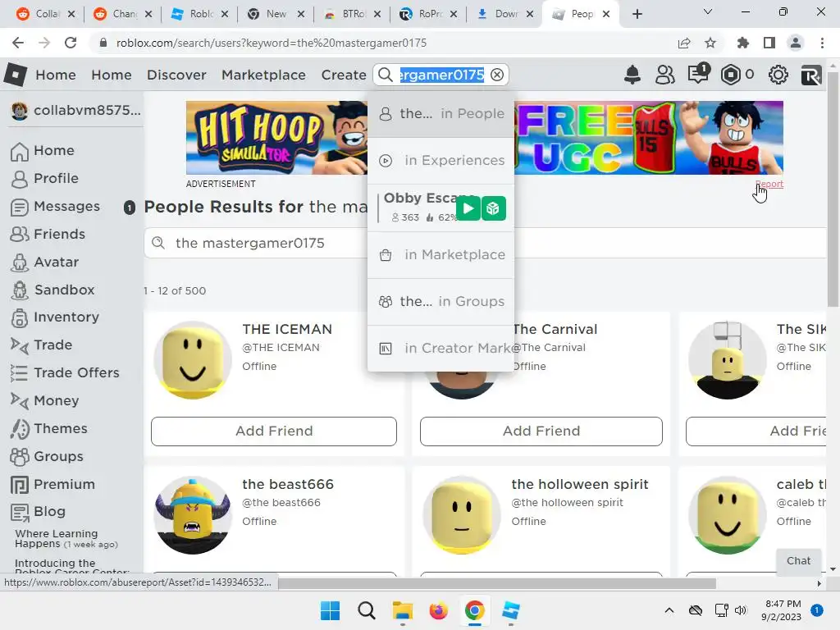Open the Chat panel
This screenshot has height=630, width=840.
point(798,561)
